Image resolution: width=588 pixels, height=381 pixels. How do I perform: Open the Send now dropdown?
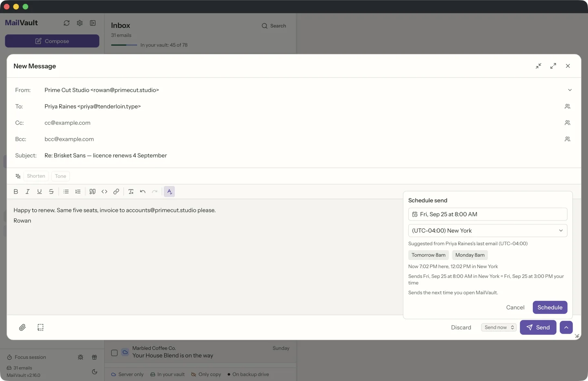pyautogui.click(x=499, y=327)
